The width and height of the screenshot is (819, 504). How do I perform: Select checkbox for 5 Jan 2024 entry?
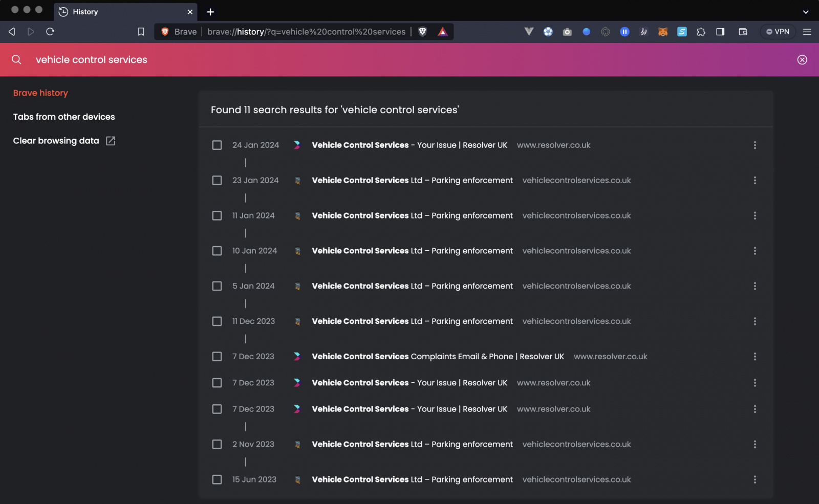click(x=217, y=286)
